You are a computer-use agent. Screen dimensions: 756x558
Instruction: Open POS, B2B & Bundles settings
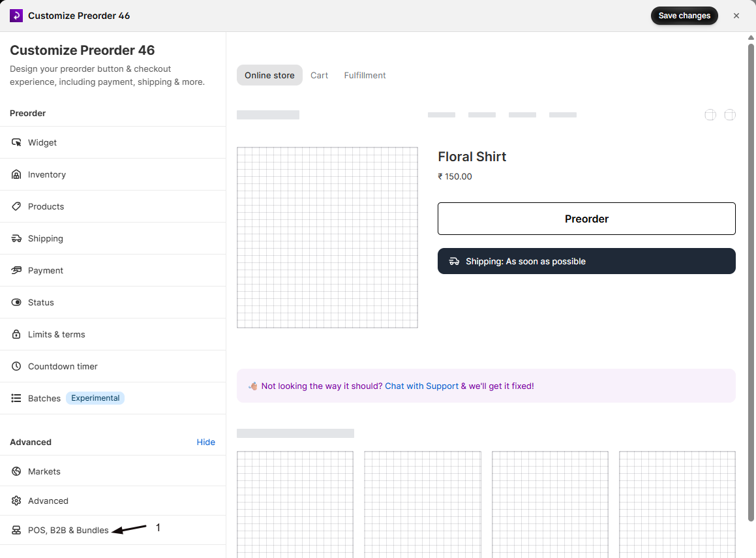pyautogui.click(x=113, y=530)
